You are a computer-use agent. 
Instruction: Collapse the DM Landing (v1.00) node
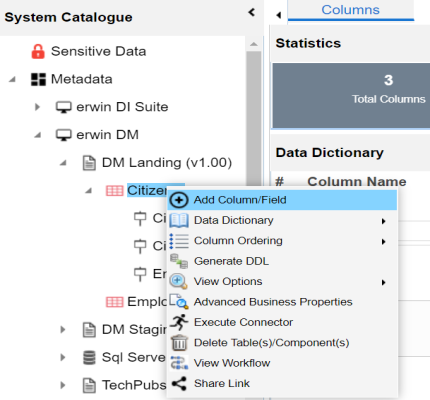[63, 163]
